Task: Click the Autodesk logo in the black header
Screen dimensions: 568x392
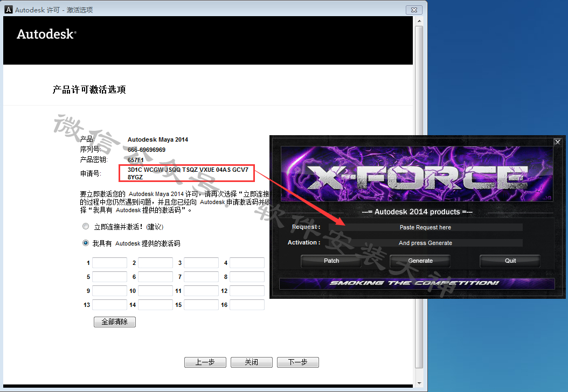Action: point(46,34)
